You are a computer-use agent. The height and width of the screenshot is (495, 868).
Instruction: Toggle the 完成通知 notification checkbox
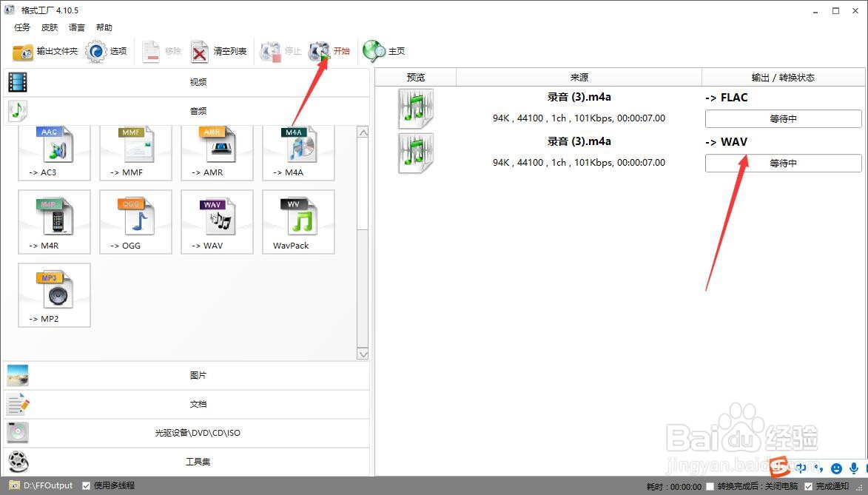pyautogui.click(x=808, y=486)
